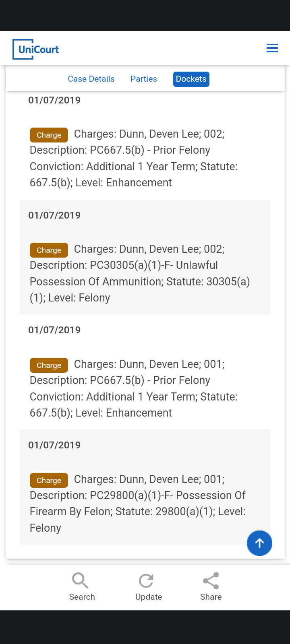Select the 001 Prior Felony Conviction entry text
Screen dimensions: 290x644
coord(134,388)
